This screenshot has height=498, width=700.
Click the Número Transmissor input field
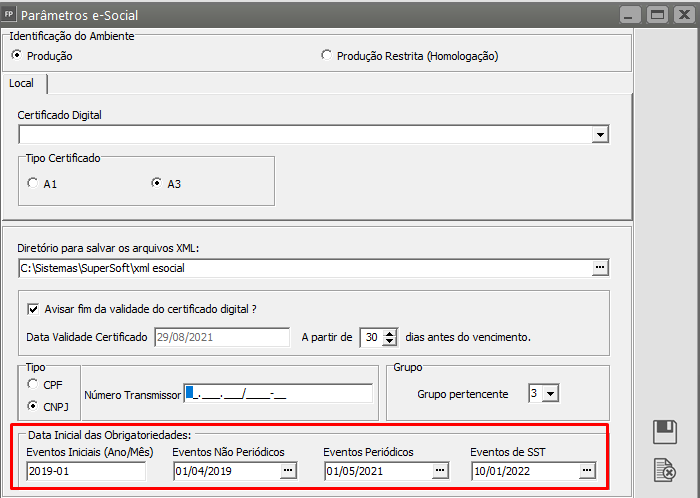(x=278, y=394)
